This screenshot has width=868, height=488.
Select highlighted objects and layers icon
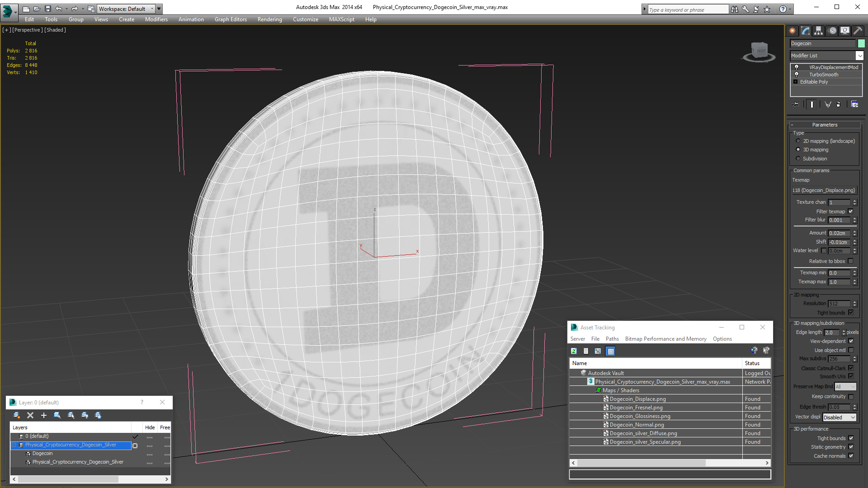pos(57,415)
